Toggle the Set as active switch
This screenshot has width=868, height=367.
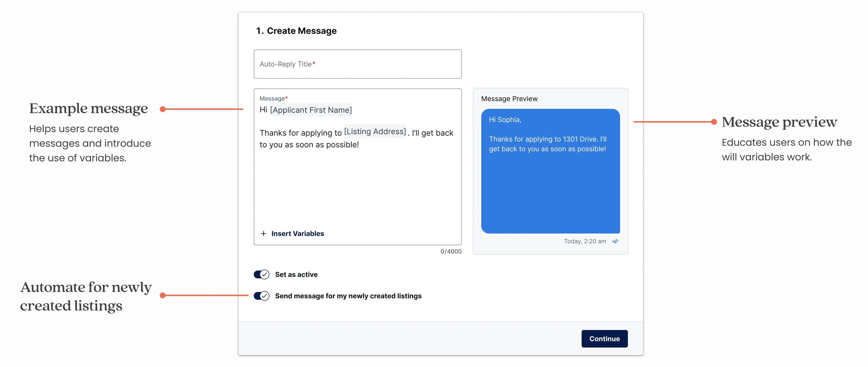pos(261,274)
